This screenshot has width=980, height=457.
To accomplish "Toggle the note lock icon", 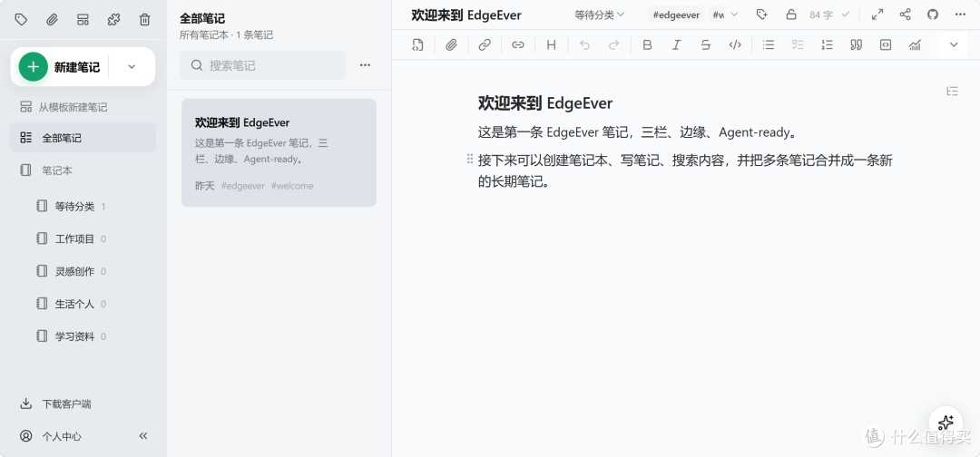I will [x=791, y=15].
